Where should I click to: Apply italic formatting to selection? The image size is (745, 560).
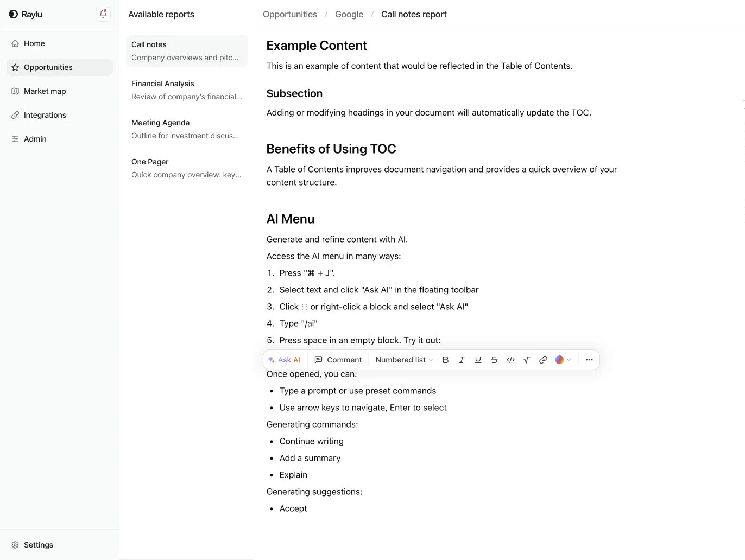pyautogui.click(x=462, y=360)
